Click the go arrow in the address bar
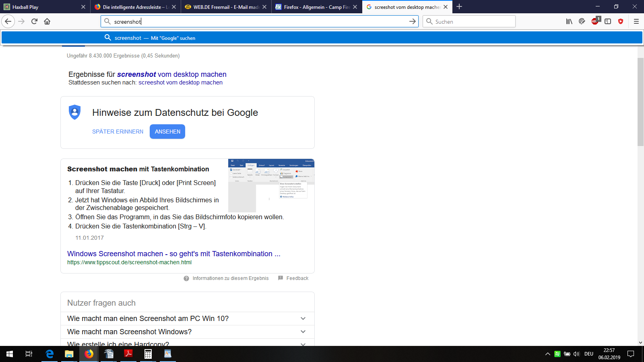The height and width of the screenshot is (362, 644). 413,21
